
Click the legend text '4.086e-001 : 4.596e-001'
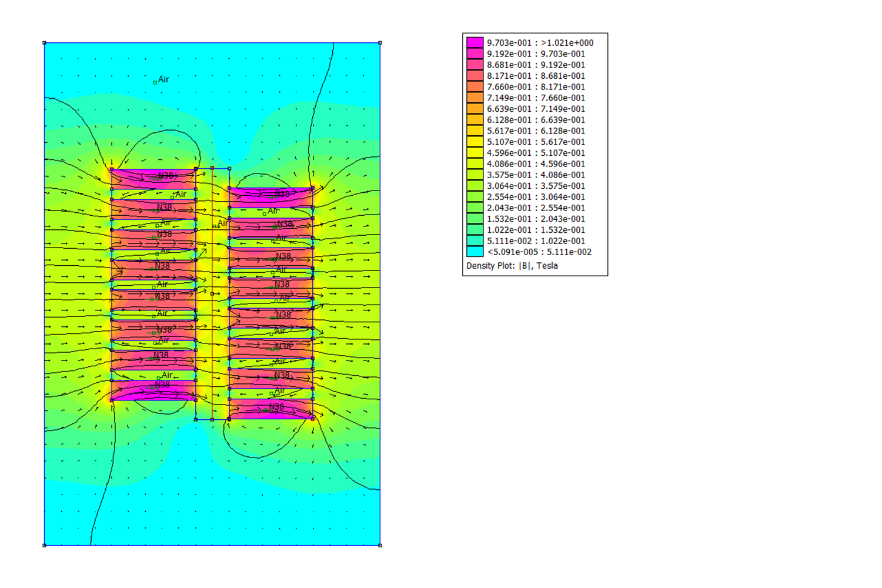click(536, 164)
